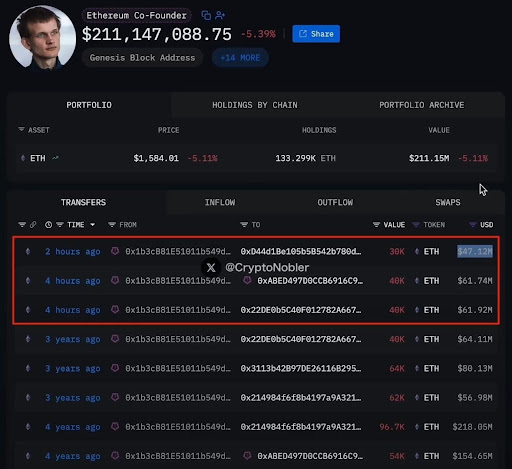
Task: Open sender 0x1b3cB81E51011b549d in $47.12M row
Action: (x=178, y=251)
